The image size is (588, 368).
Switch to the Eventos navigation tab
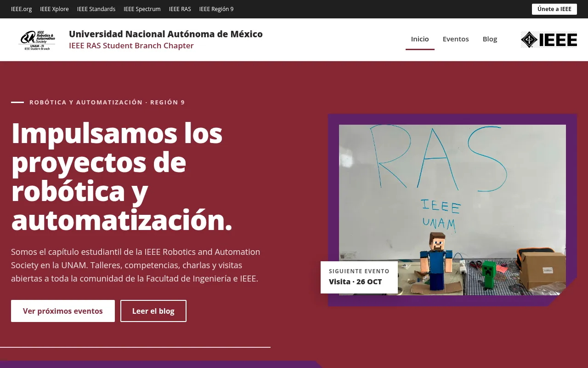point(456,39)
